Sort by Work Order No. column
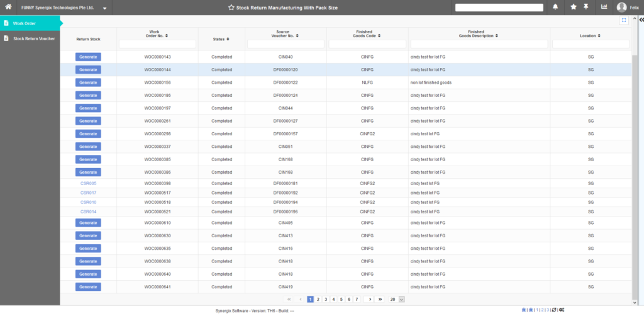The image size is (644, 316). 166,36
